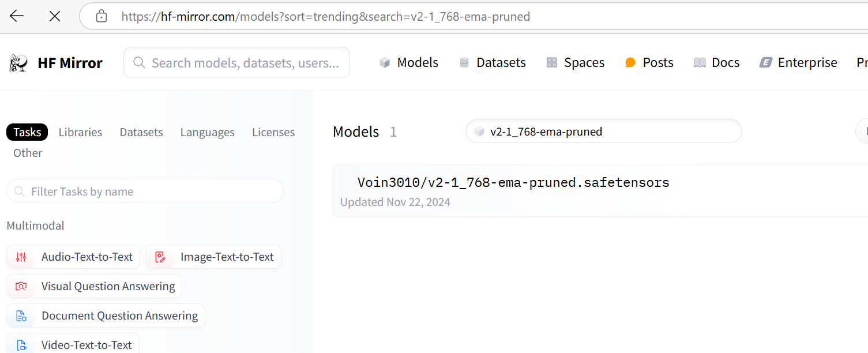
Task: Click the magnifier icon in top search box
Action: pyautogui.click(x=139, y=62)
